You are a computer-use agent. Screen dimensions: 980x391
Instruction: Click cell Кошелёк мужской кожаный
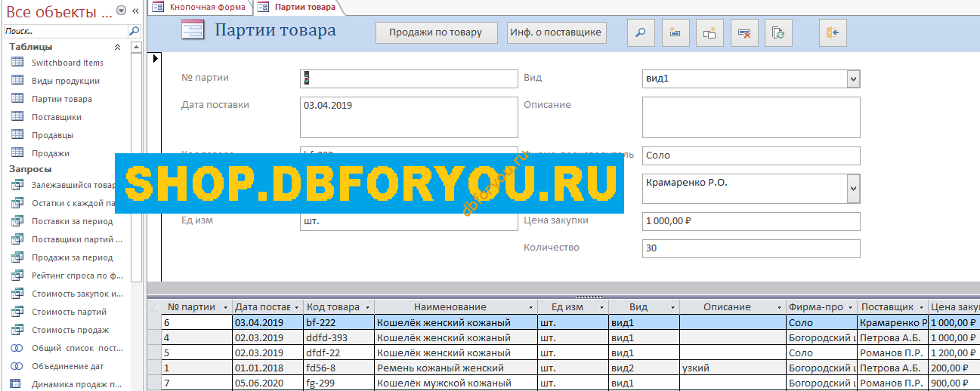(x=456, y=383)
